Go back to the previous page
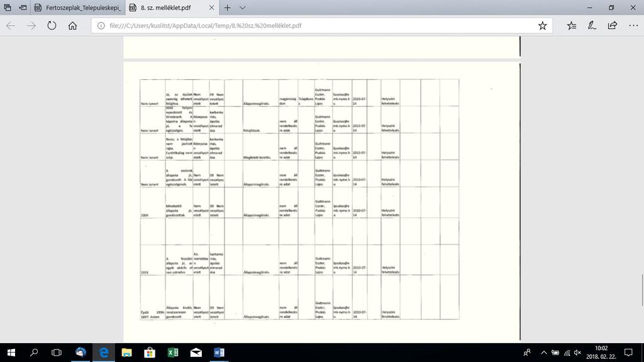The height and width of the screenshot is (362, 644). [11, 25]
